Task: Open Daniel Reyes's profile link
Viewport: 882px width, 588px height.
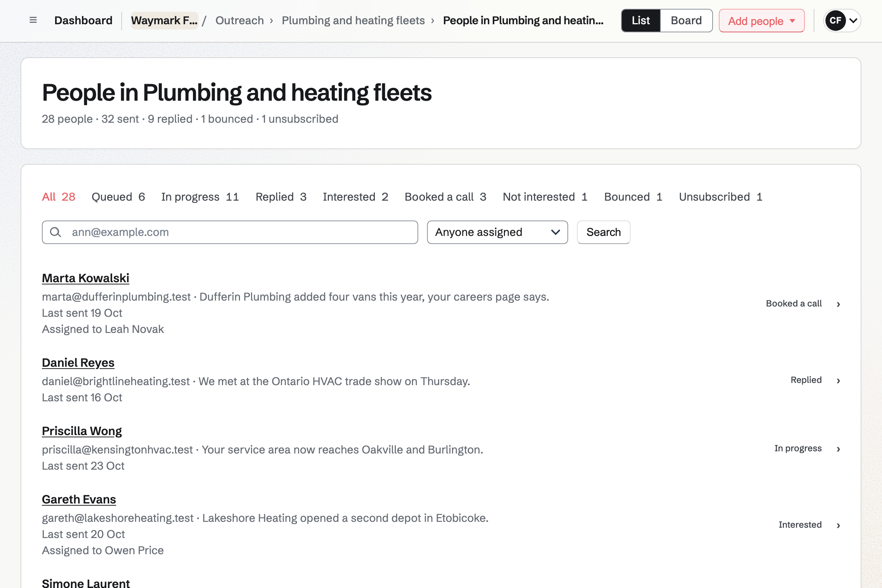Action: point(78,363)
